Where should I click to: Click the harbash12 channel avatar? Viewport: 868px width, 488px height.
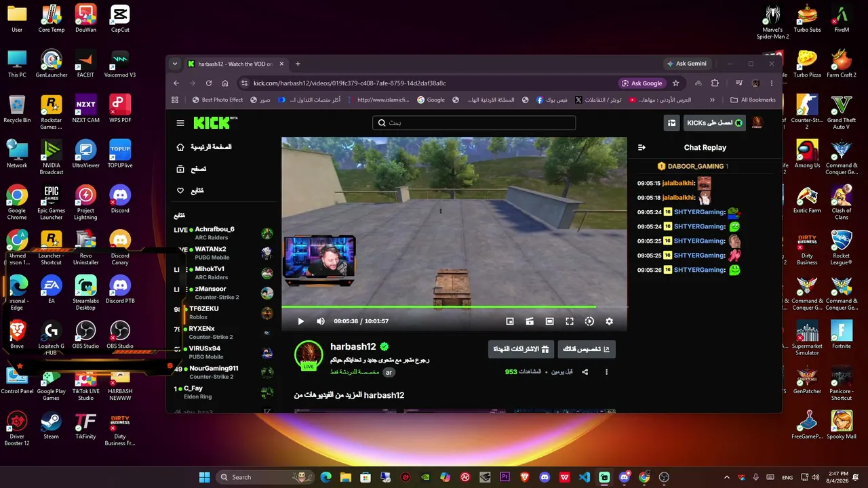309,355
